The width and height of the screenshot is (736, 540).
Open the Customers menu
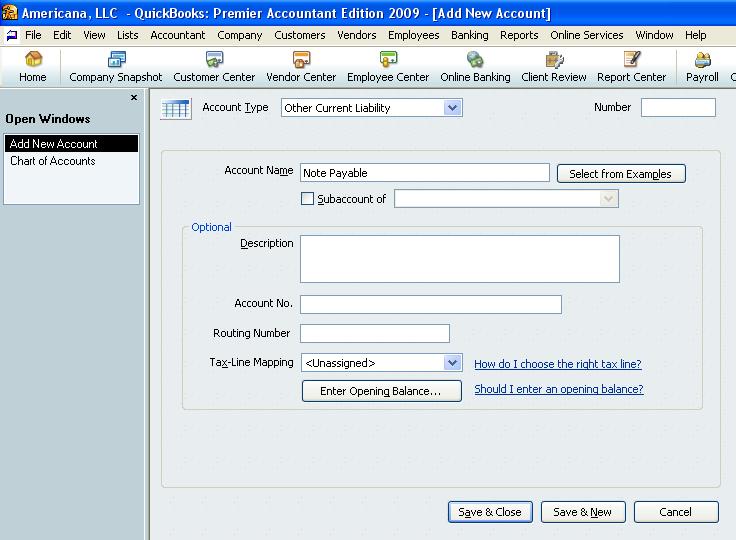300,35
